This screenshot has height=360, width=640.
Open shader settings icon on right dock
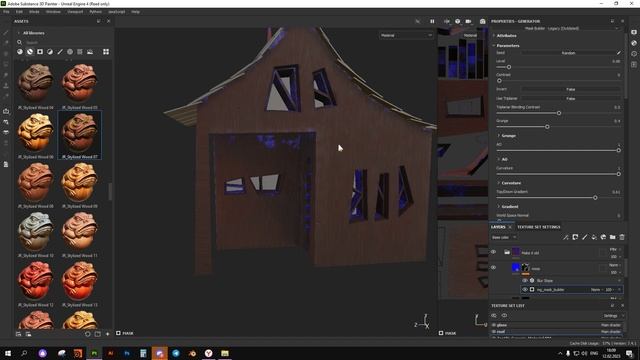pos(634,43)
